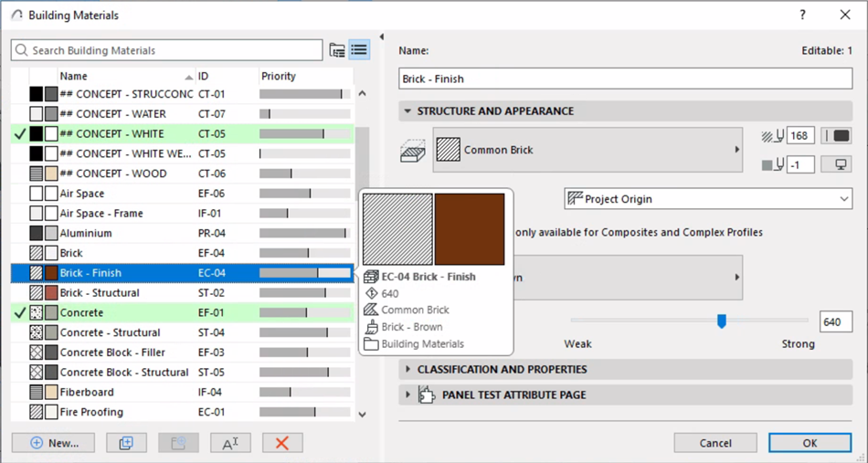The image size is (868, 463).
Task: Sort list by ID column header
Action: tap(227, 77)
